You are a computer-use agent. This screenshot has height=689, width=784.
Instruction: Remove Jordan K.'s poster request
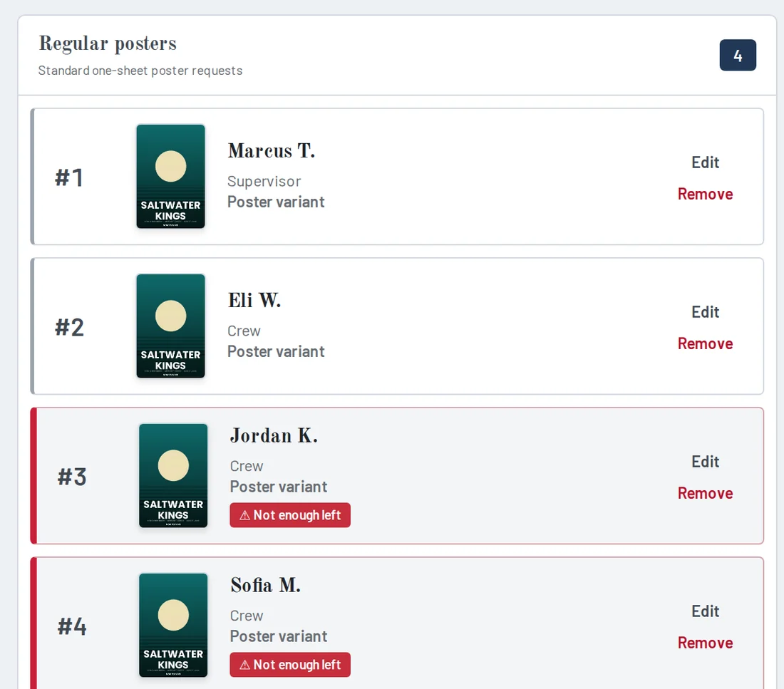point(705,493)
